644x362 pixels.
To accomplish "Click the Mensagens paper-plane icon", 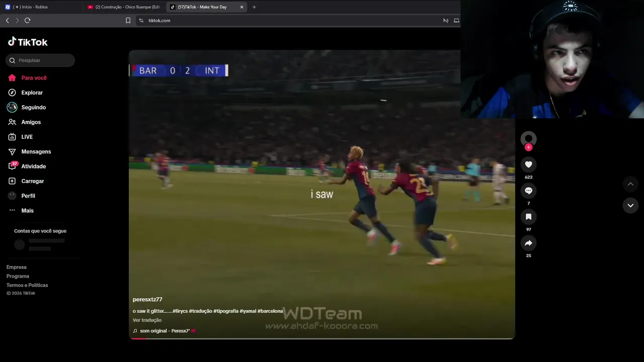I will click(x=12, y=151).
